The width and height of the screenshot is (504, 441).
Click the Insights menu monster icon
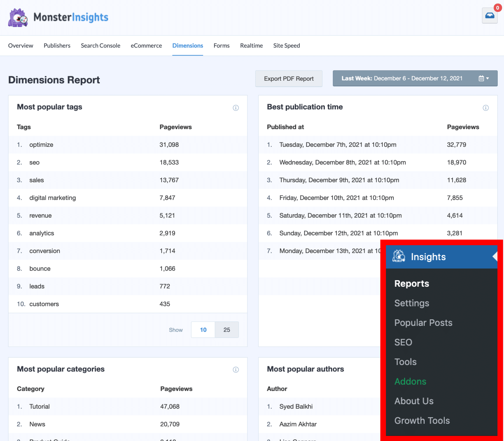point(398,256)
